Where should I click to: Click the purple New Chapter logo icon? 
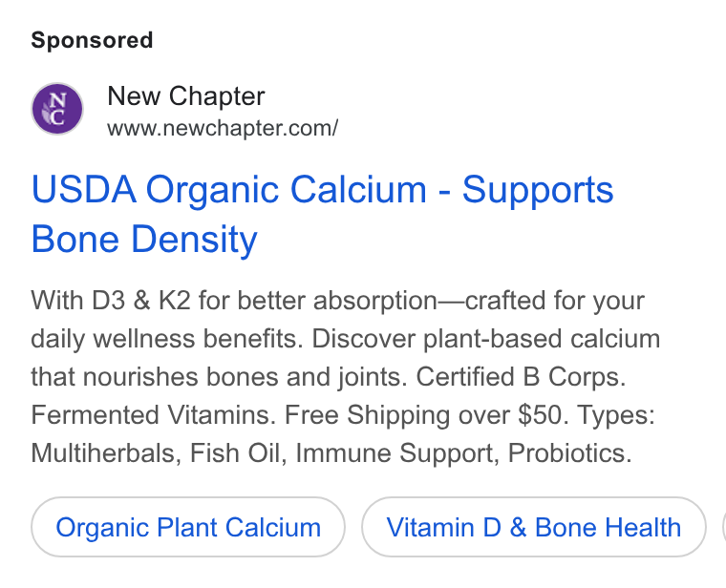tap(57, 109)
